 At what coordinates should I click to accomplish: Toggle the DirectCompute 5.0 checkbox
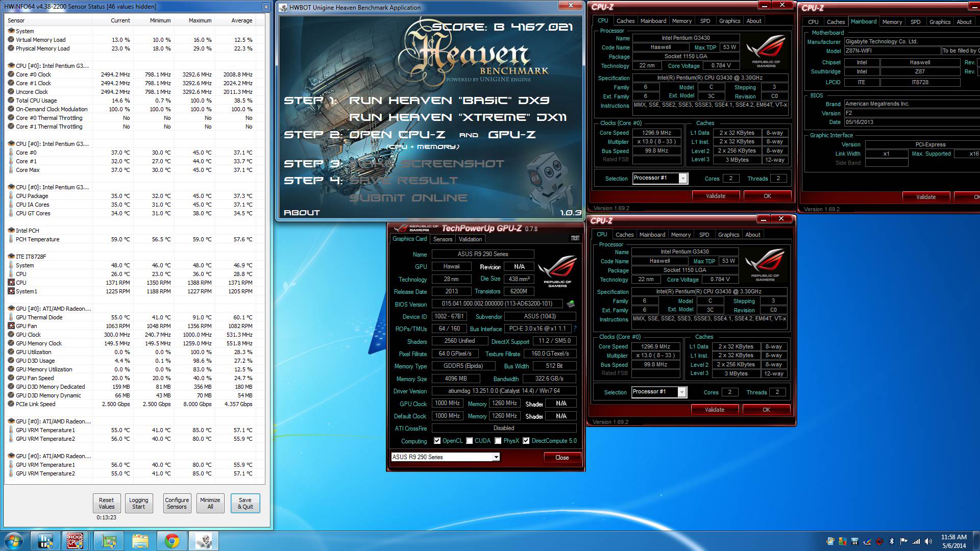click(526, 441)
